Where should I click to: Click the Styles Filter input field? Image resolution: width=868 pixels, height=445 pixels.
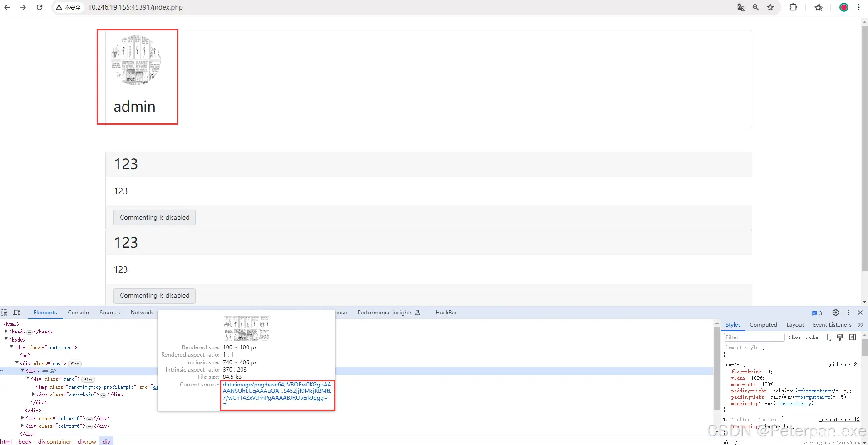click(754, 337)
